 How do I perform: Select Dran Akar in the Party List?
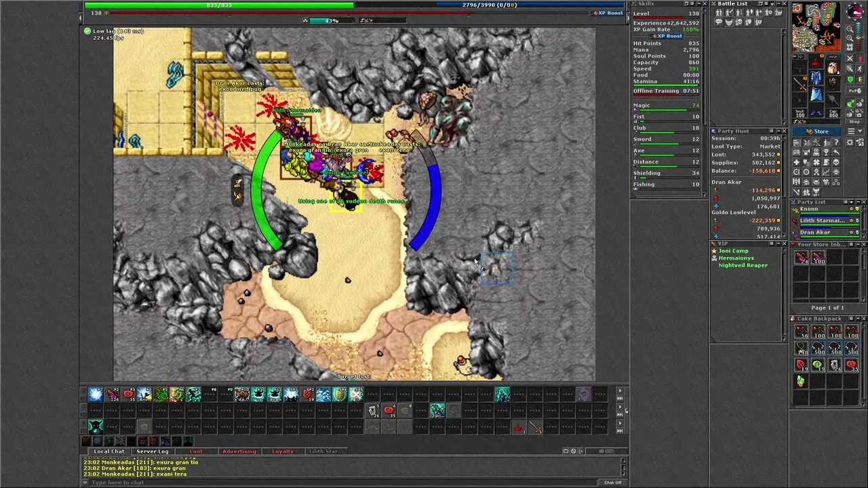[825, 234]
